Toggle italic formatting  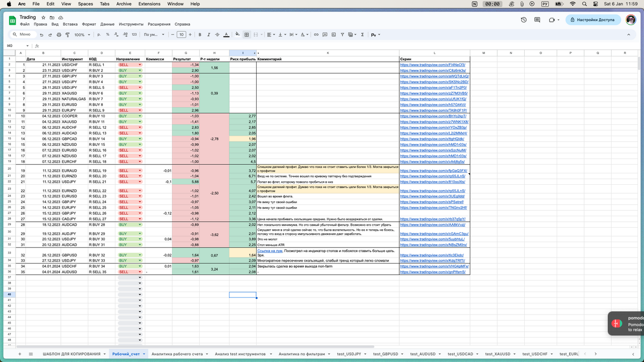pos(208,35)
